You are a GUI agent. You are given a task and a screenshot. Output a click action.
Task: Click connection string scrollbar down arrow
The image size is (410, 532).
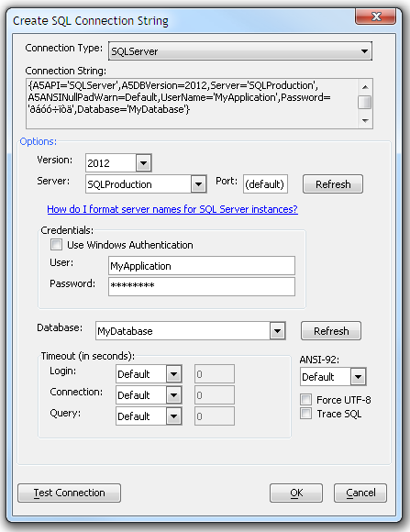365,120
